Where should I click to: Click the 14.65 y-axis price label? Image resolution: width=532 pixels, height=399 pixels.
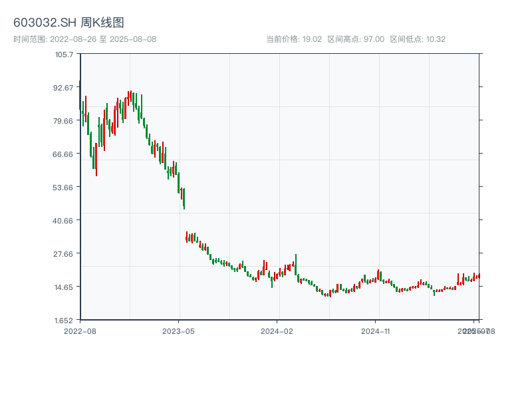click(64, 287)
